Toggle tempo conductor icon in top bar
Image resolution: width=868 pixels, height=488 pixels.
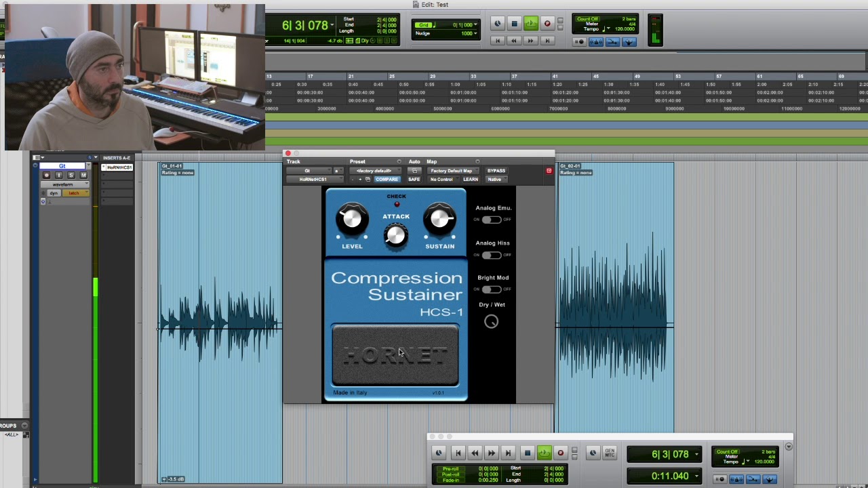click(629, 42)
